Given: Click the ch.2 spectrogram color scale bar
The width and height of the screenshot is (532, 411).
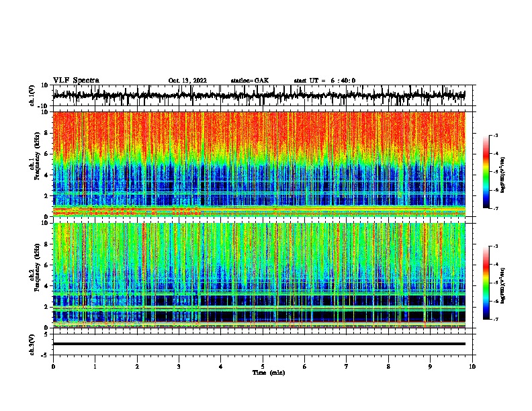Looking at the screenshot, I should (486, 283).
